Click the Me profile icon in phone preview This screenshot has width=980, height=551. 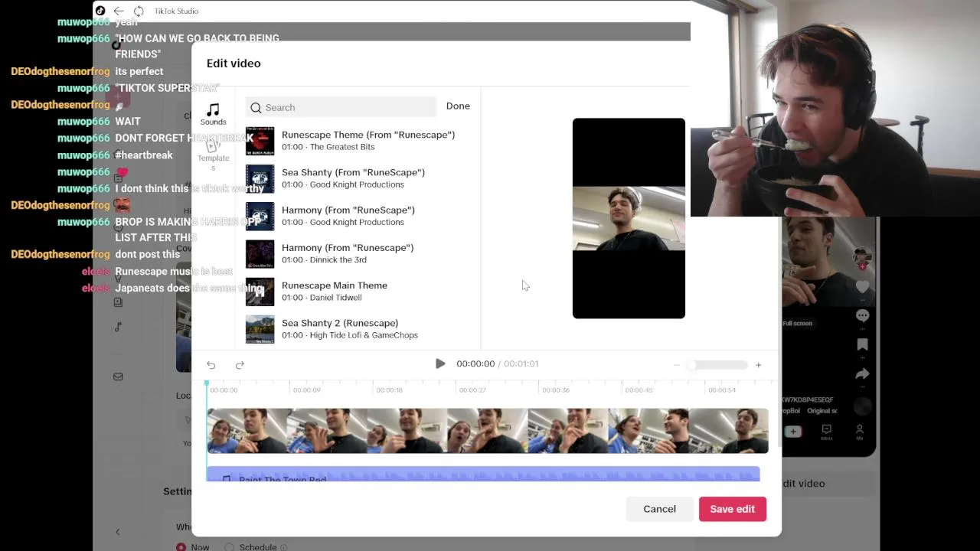(x=860, y=432)
